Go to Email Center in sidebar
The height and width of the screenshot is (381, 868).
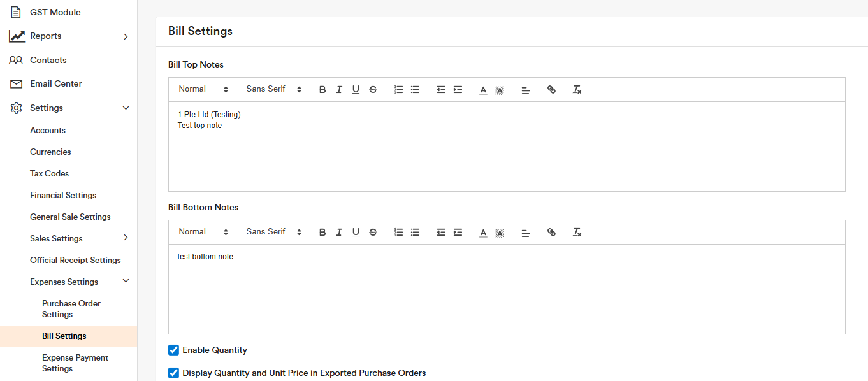point(55,83)
